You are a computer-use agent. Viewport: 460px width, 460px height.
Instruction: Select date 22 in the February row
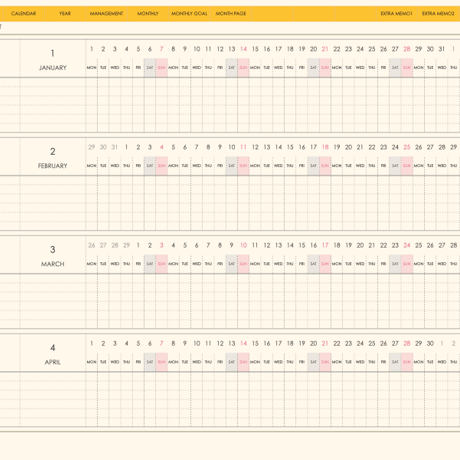click(x=372, y=147)
